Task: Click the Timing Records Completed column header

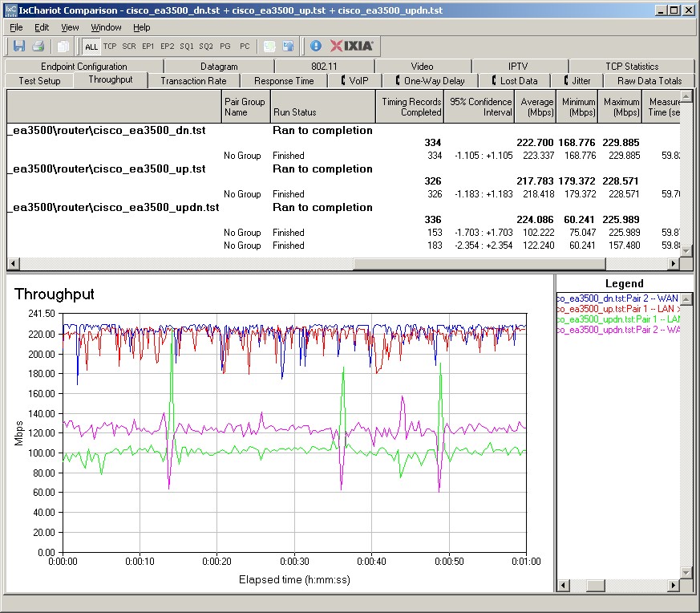Action: click(x=410, y=107)
